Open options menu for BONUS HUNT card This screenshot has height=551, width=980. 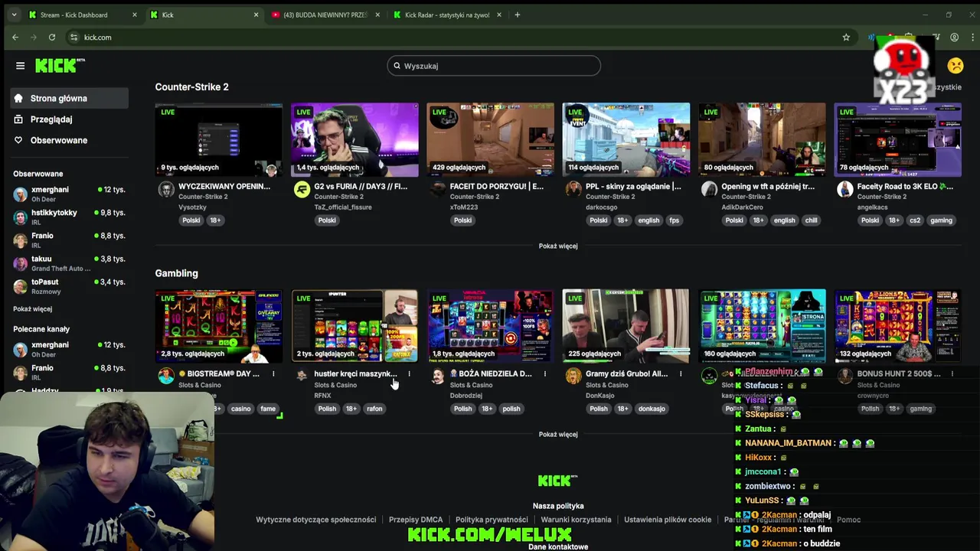pyautogui.click(x=952, y=373)
